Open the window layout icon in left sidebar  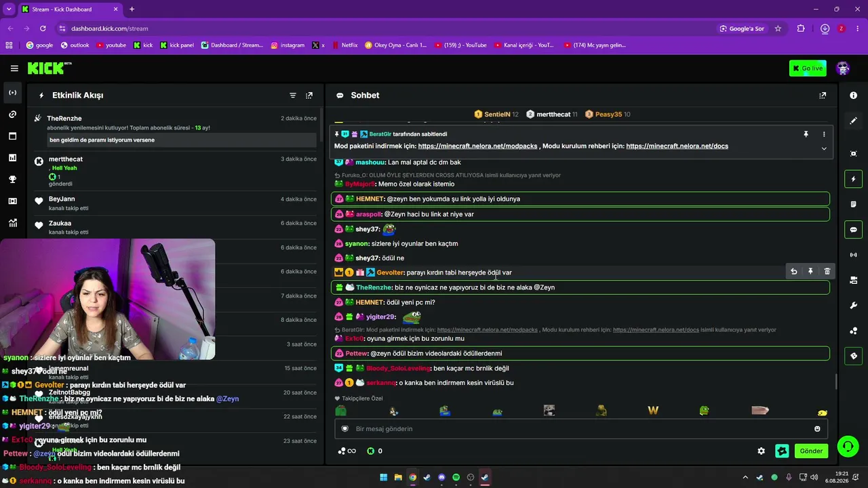(x=13, y=136)
